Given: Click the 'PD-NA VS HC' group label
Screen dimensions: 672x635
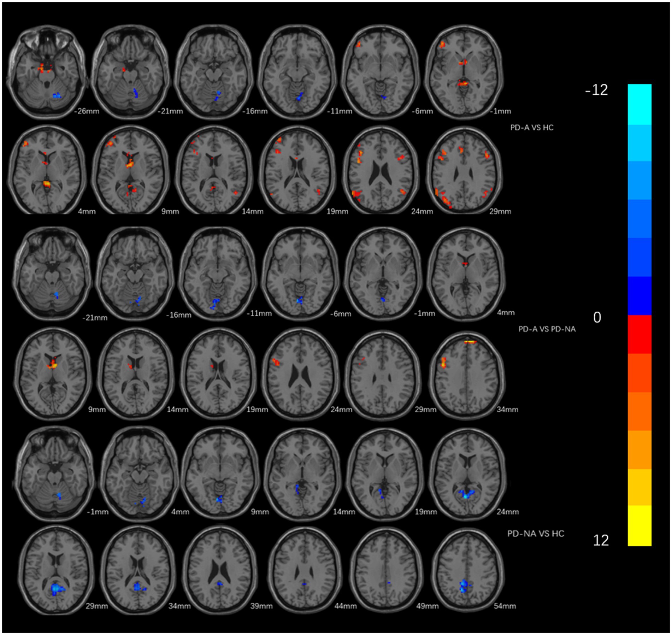Looking at the screenshot, I should point(535,534).
